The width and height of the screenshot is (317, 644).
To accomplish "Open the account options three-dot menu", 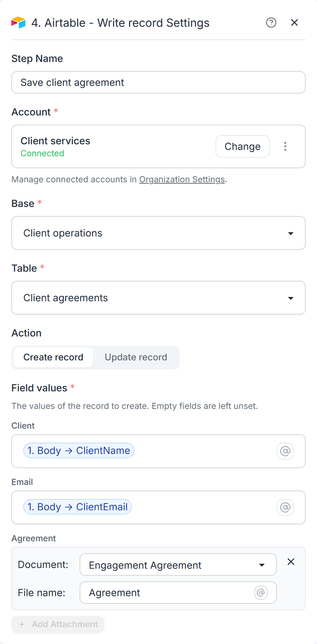I will (x=285, y=147).
